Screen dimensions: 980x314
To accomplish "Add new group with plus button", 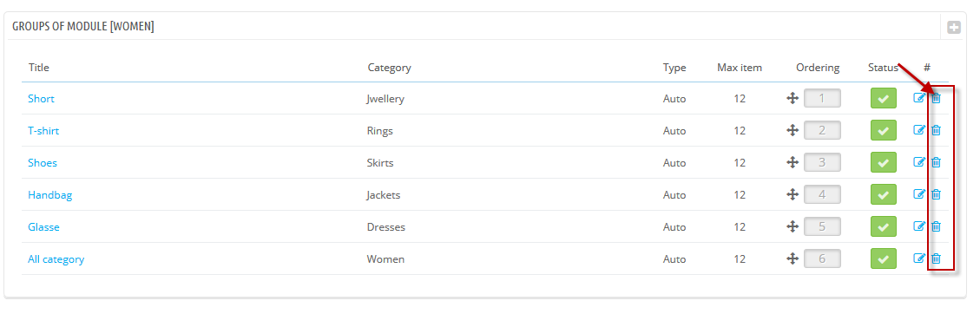I will (x=954, y=28).
